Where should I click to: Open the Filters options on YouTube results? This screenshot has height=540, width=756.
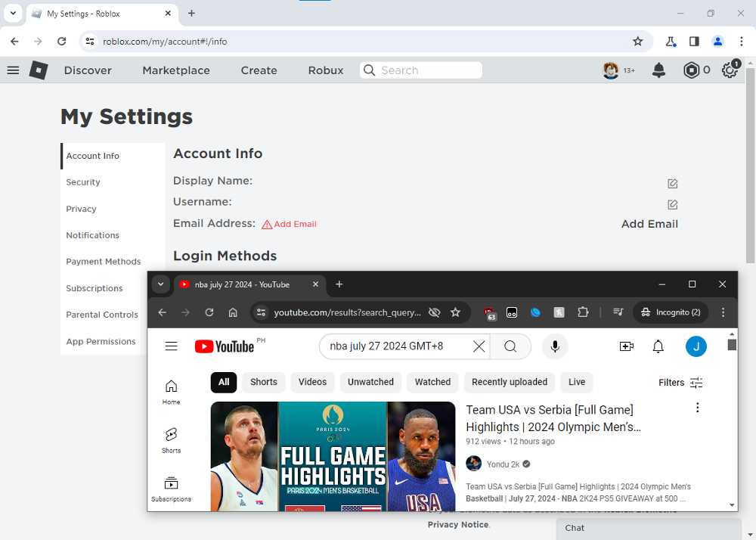point(681,383)
